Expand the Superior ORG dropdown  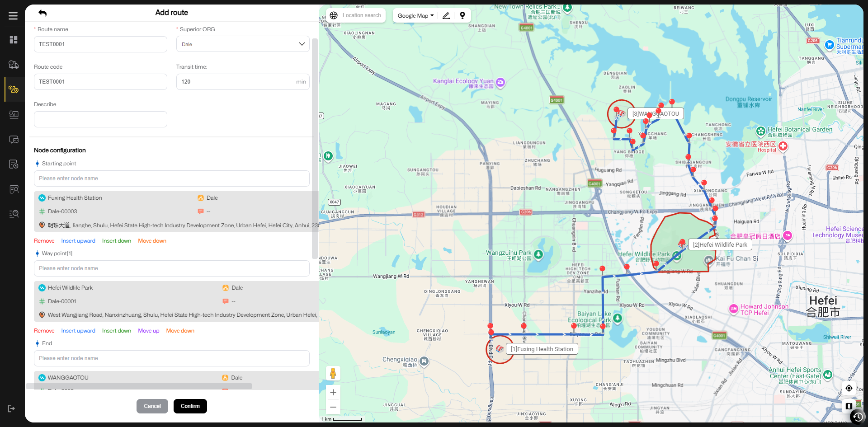click(x=243, y=44)
